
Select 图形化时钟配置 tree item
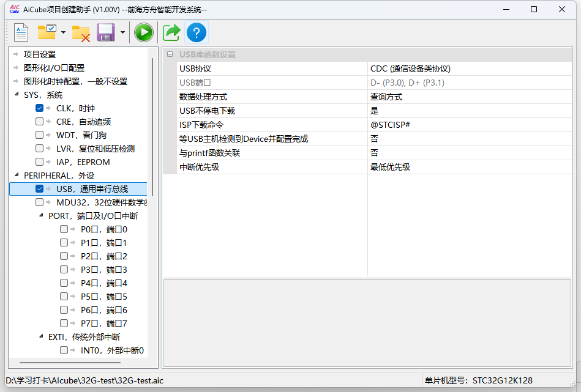point(75,81)
